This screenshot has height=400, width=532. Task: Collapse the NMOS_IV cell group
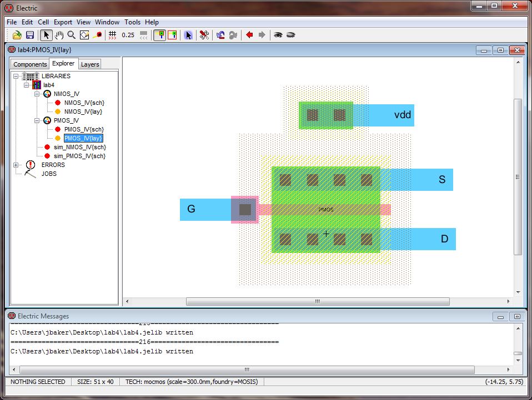tap(37, 94)
